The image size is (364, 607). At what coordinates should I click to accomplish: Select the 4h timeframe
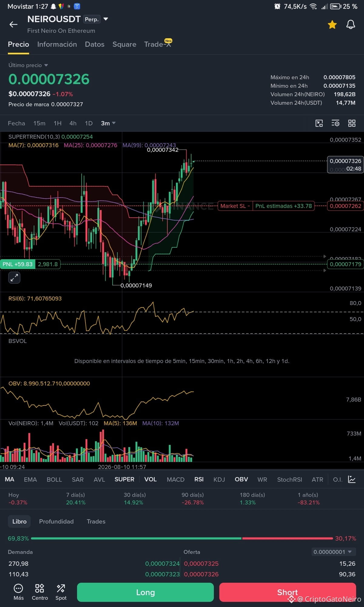(x=73, y=123)
